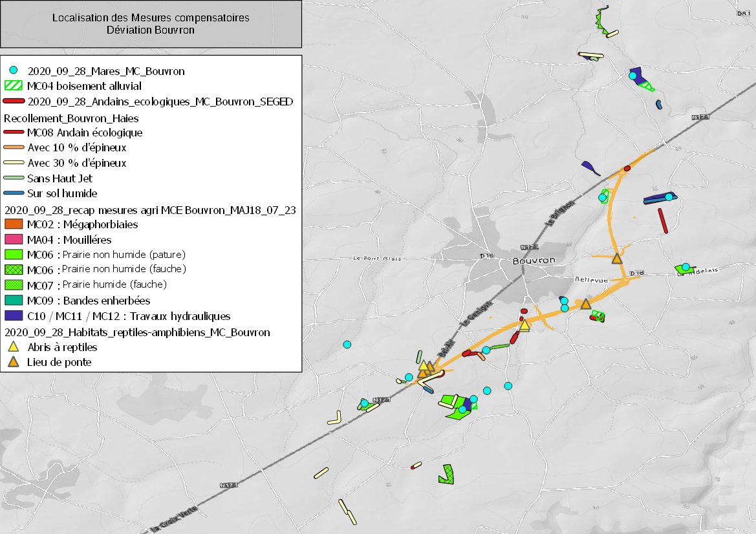This screenshot has height=534, width=756.
Task: Click the light green Sans Haut Jet line symbol
Action: (14, 178)
